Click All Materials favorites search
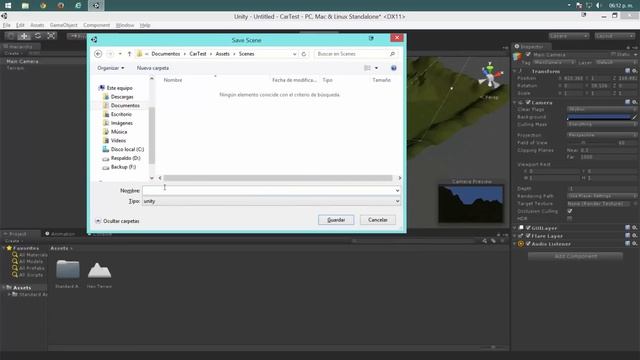The width and height of the screenshot is (640, 360). tap(29, 255)
